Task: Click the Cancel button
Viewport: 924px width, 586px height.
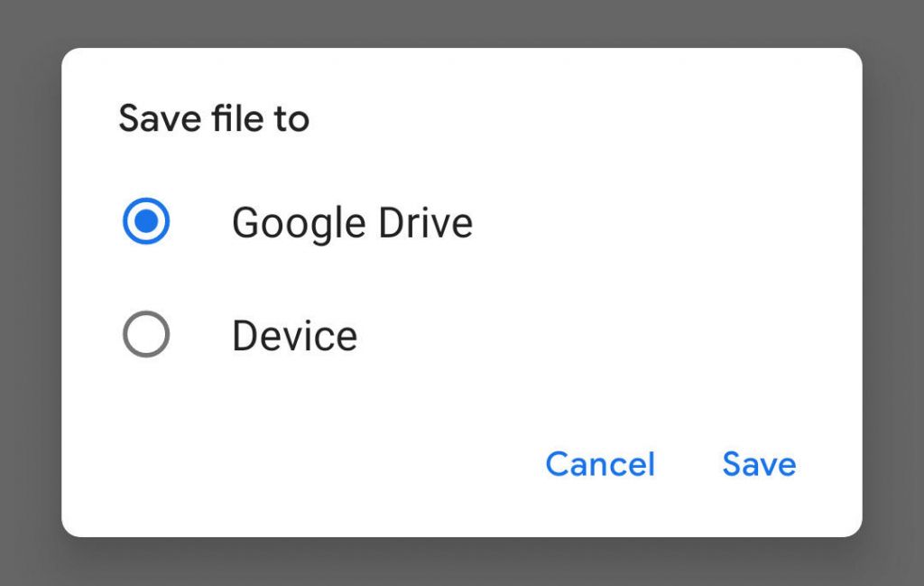Action: tap(600, 464)
